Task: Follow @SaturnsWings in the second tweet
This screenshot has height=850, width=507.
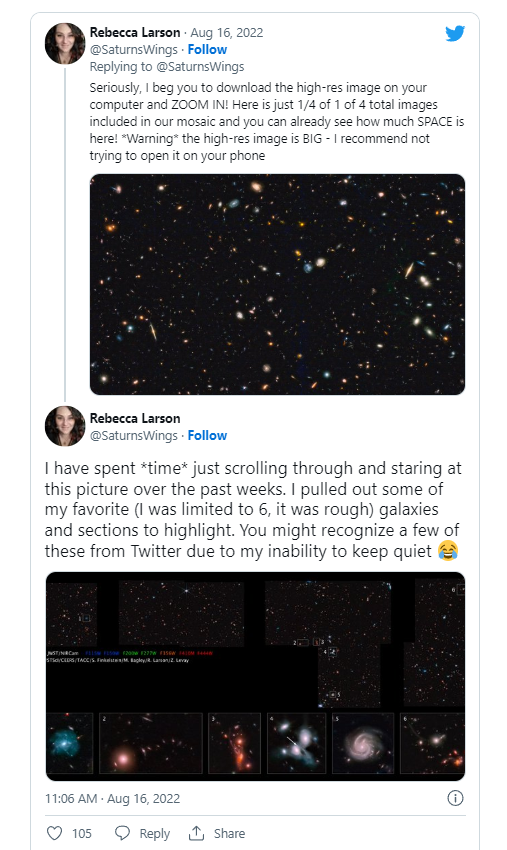Action: (207, 435)
